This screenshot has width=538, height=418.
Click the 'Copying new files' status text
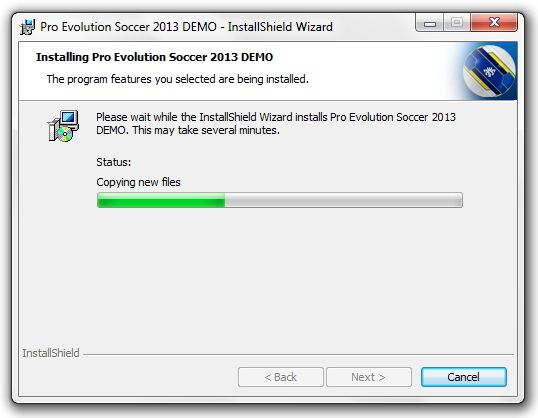[138, 182]
